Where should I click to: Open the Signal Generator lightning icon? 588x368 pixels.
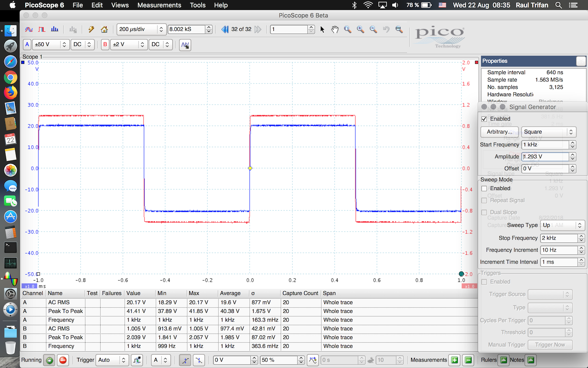[x=91, y=29]
